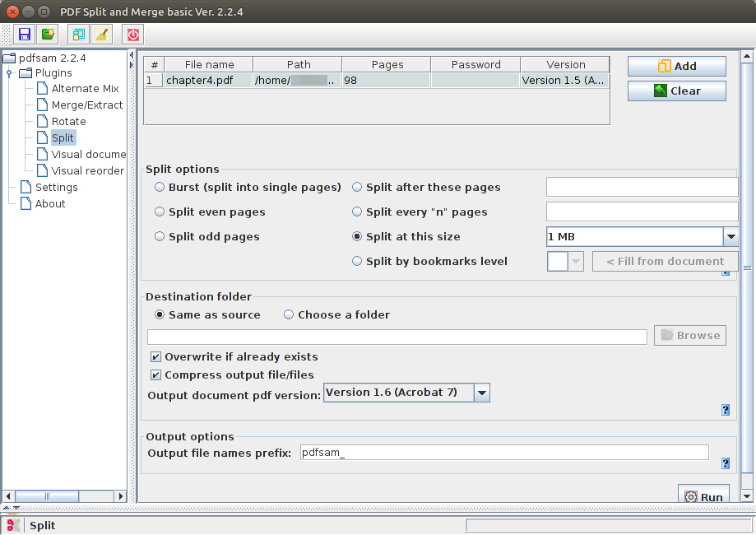Image resolution: width=756 pixels, height=535 pixels.
Task: Click Fill from document button
Action: pos(665,262)
